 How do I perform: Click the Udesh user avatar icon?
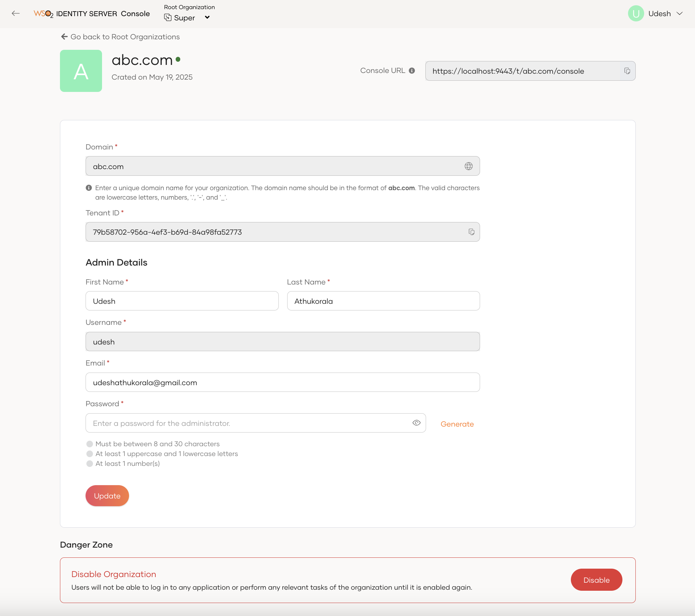(x=636, y=13)
